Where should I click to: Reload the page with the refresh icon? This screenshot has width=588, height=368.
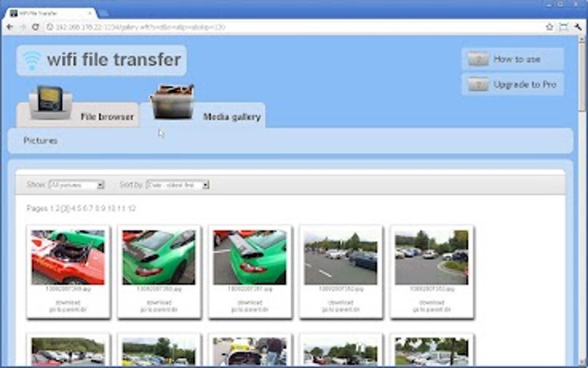36,27
